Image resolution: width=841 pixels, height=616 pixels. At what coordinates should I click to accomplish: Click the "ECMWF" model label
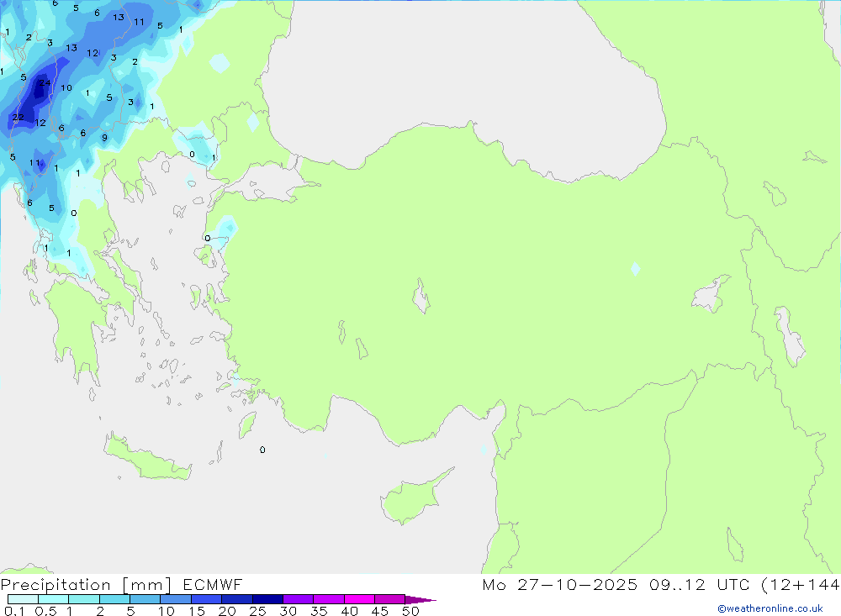tap(213, 584)
